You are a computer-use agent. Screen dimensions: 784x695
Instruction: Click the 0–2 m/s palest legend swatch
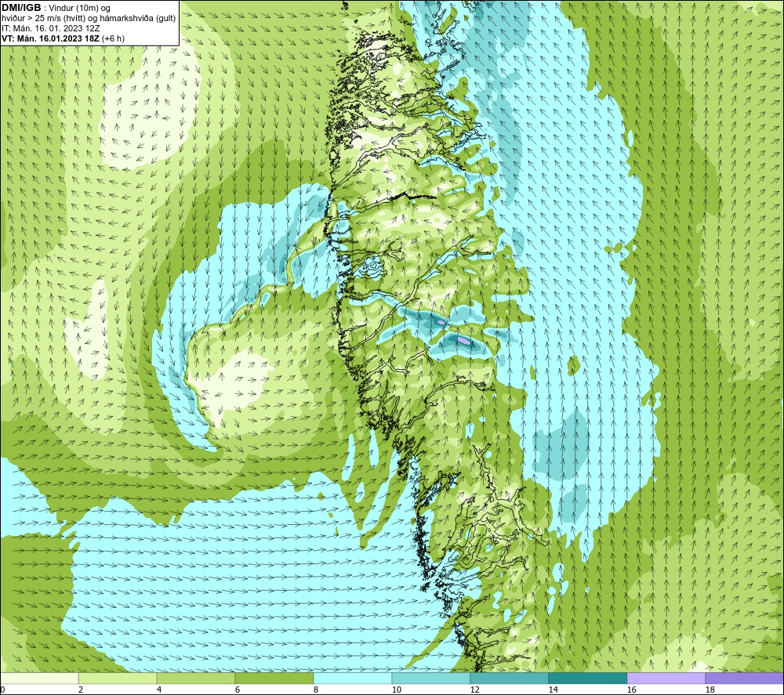(x=39, y=678)
